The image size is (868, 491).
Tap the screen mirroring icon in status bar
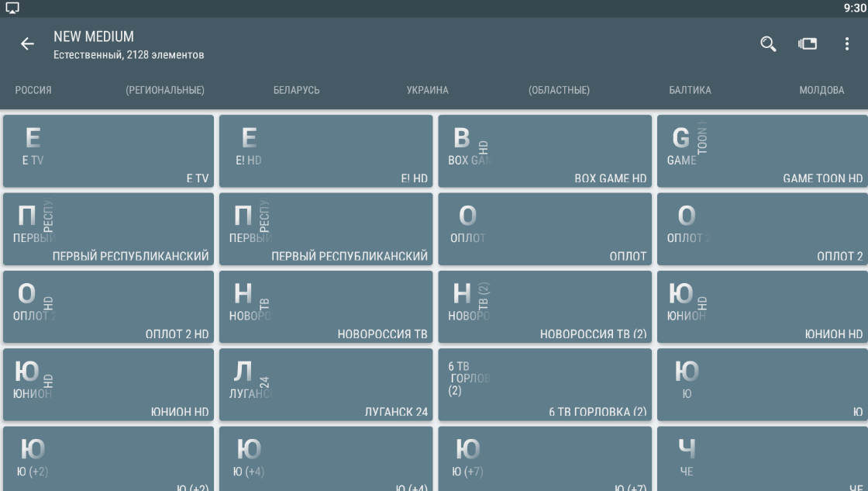pyautogui.click(x=12, y=8)
